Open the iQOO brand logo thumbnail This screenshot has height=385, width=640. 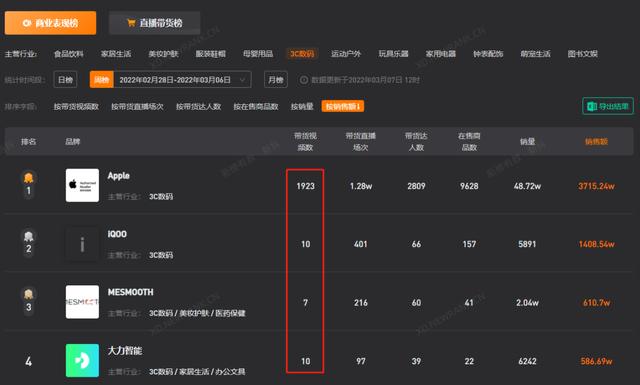(x=82, y=244)
